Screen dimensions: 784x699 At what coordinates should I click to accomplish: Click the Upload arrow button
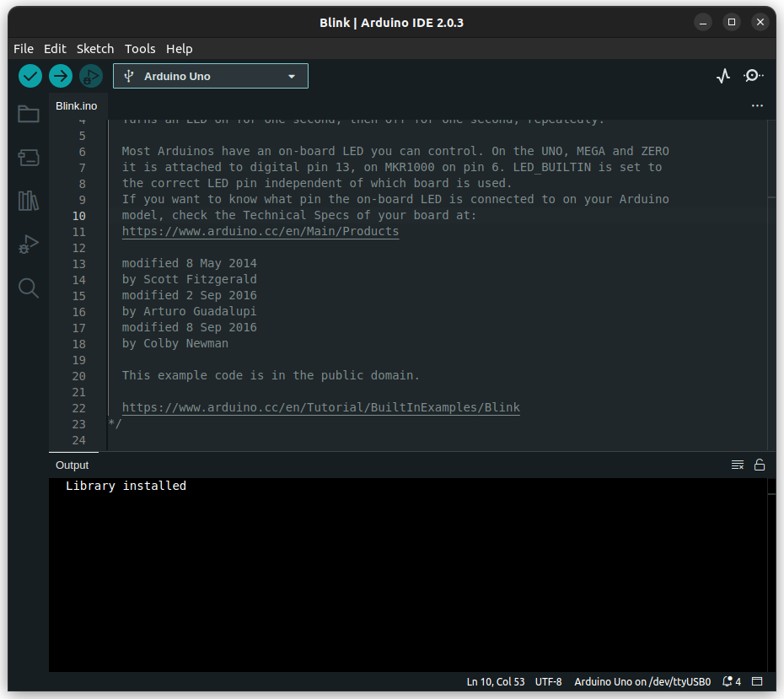(61, 76)
